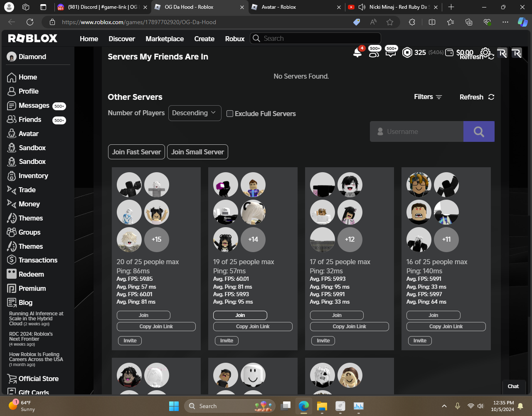Join the 16 of 25 people server
Screen dimensions: 532x416
[433, 315]
